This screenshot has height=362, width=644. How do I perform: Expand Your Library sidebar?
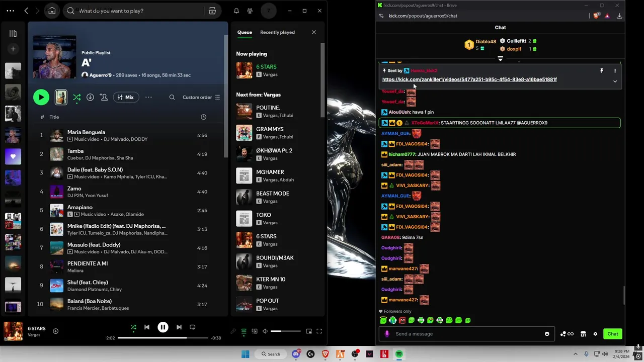13,34
